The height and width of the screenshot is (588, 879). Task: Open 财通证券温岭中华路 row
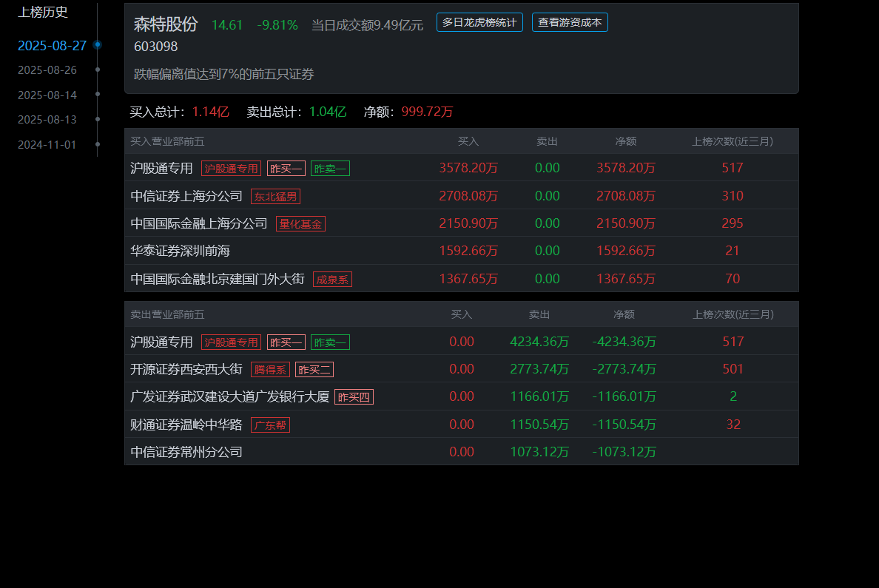pos(462,425)
